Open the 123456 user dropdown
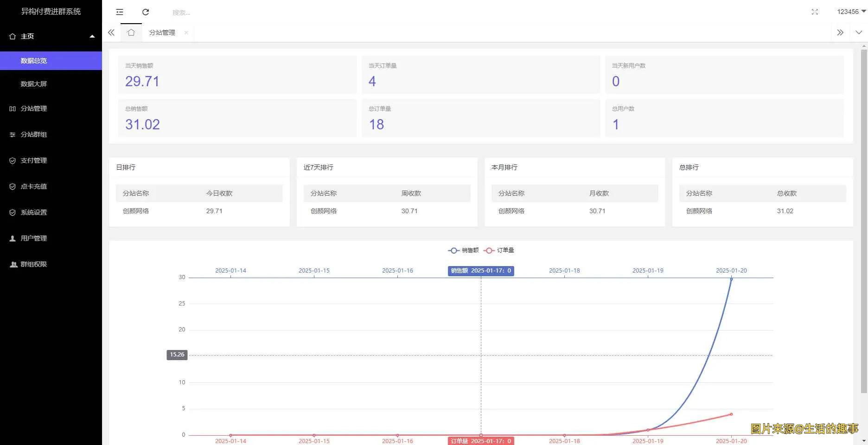The image size is (868, 445). click(x=851, y=12)
